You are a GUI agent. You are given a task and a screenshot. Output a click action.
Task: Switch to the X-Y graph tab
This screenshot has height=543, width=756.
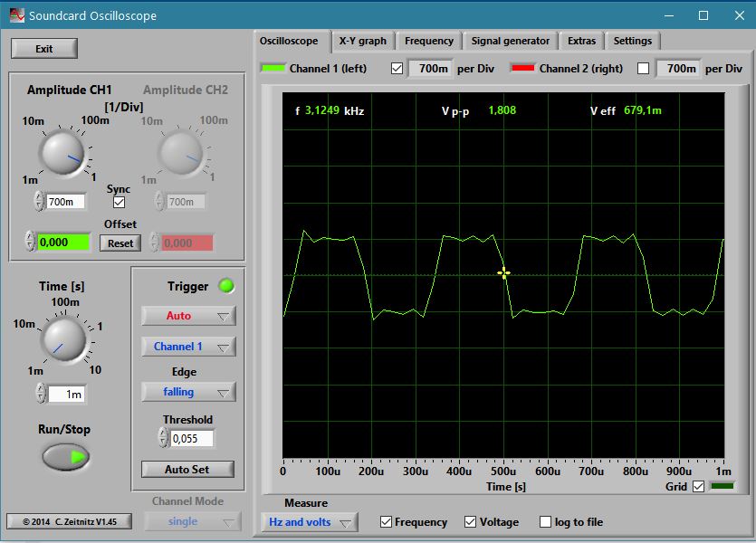point(362,41)
